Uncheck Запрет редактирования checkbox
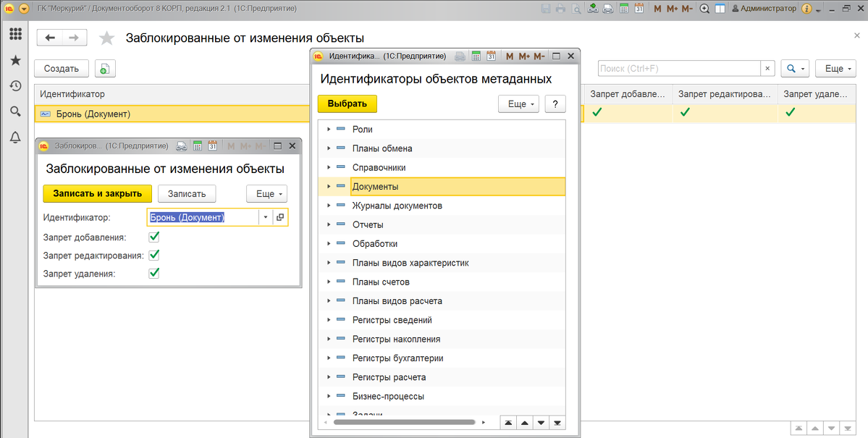Image resolution: width=868 pixels, height=438 pixels. 154,256
